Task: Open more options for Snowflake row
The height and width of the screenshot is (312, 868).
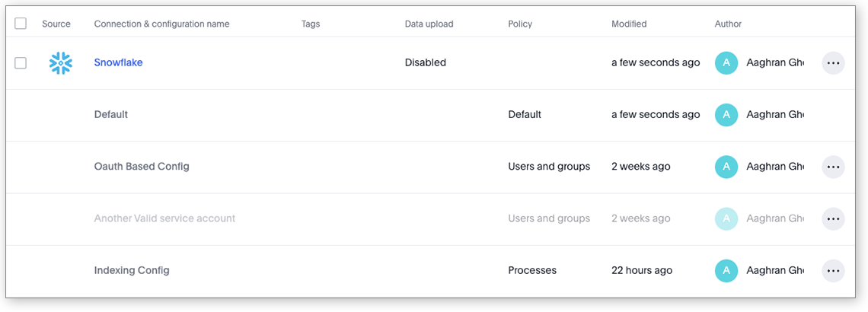Action: pos(833,63)
